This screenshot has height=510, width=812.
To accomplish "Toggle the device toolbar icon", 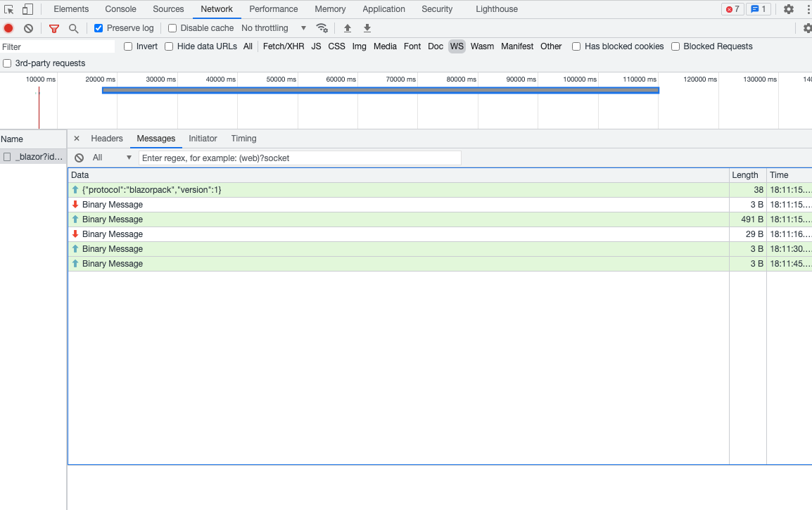I will click(x=27, y=9).
